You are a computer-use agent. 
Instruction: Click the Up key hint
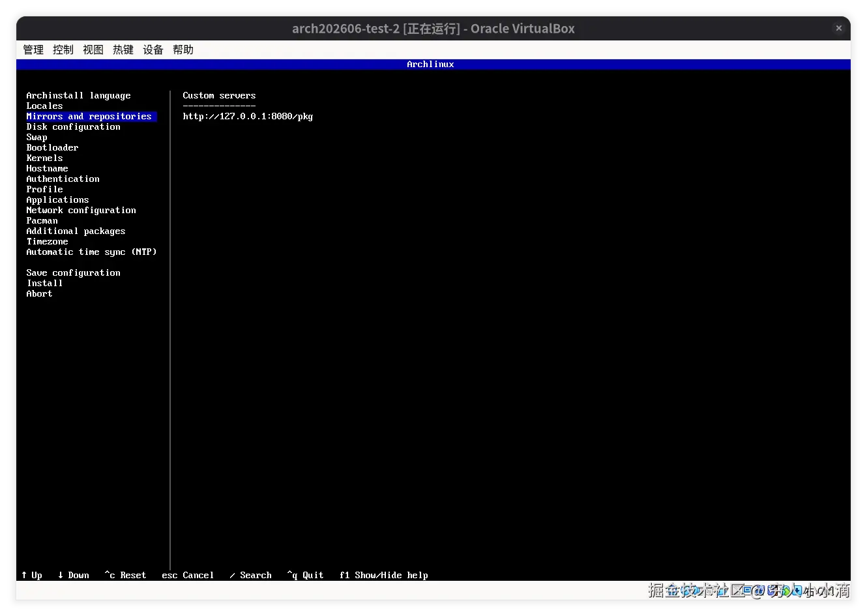coord(31,576)
